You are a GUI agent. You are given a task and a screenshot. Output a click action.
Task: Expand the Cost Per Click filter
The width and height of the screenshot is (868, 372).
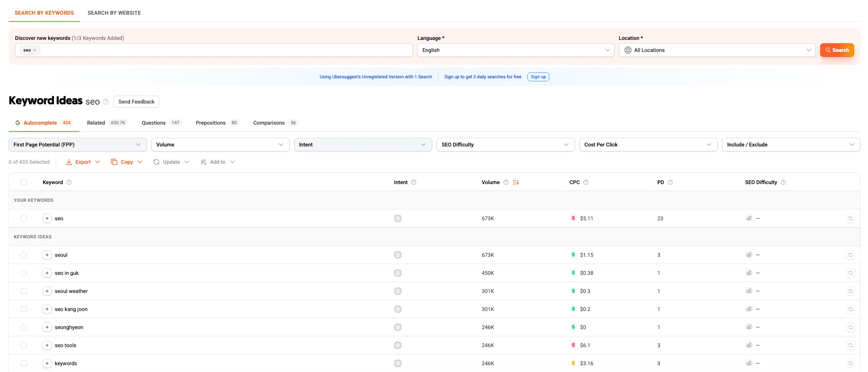pos(648,145)
